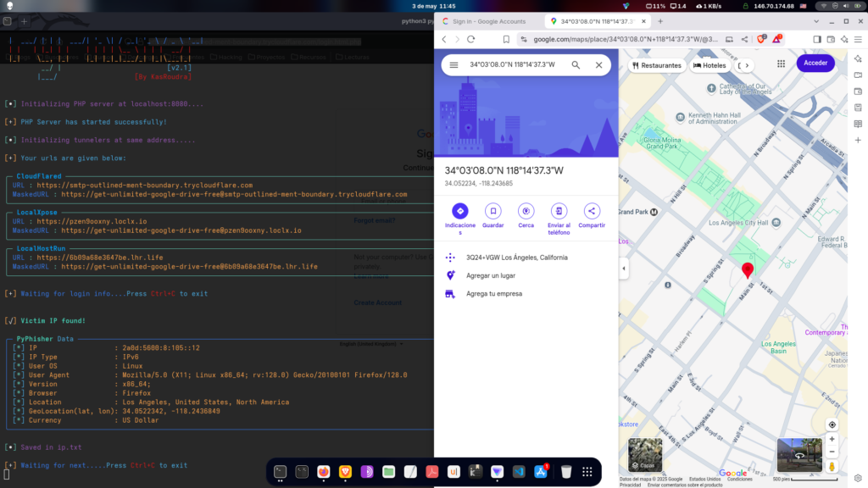Click the plus code 3Q24+VGW row
The width and height of the screenshot is (868, 488).
click(526, 258)
